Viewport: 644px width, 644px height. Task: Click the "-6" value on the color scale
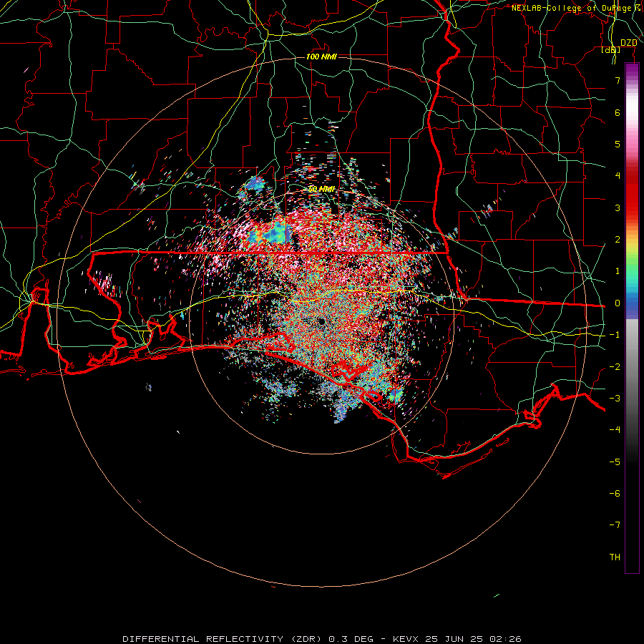615,494
